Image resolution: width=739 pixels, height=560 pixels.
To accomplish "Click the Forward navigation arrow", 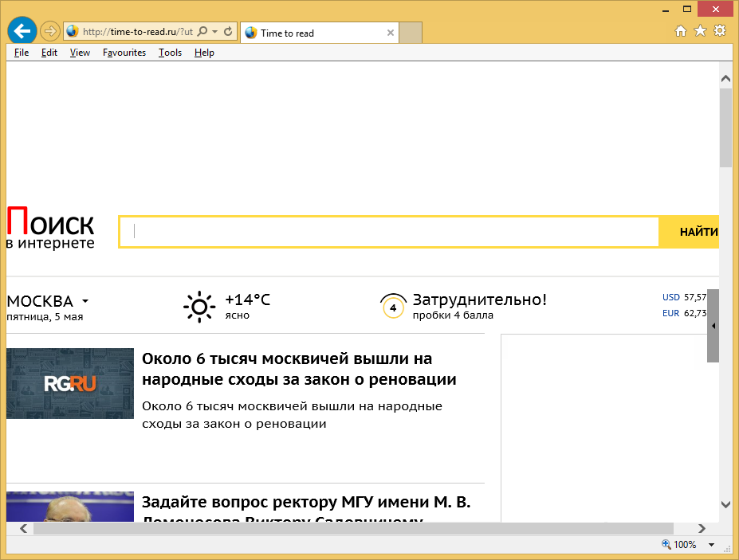I will point(50,32).
